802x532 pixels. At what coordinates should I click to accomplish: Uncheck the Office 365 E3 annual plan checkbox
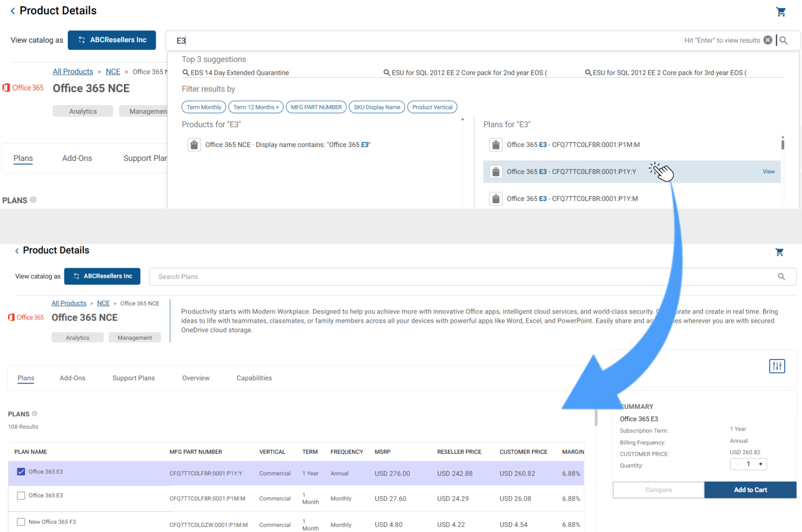click(21, 472)
